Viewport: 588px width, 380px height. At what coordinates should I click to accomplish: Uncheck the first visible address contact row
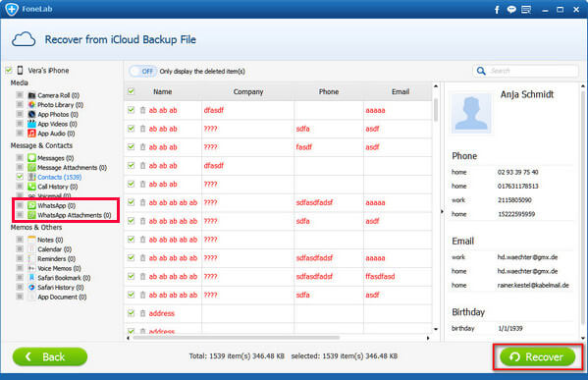tap(131, 313)
